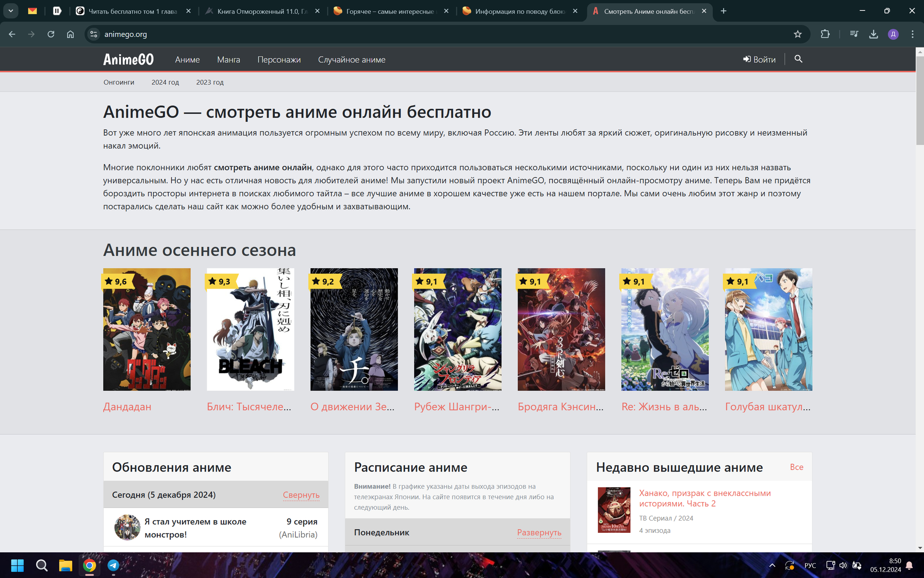Bookmark this page with the star icon

click(798, 34)
